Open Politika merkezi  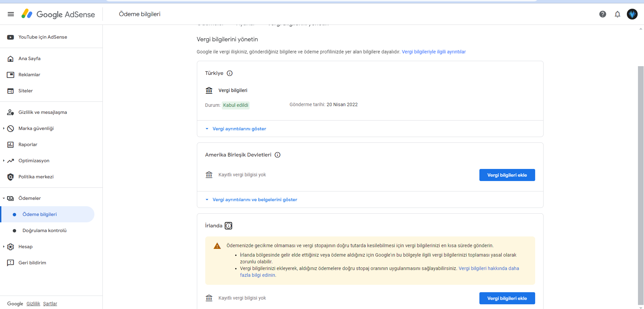pos(36,177)
